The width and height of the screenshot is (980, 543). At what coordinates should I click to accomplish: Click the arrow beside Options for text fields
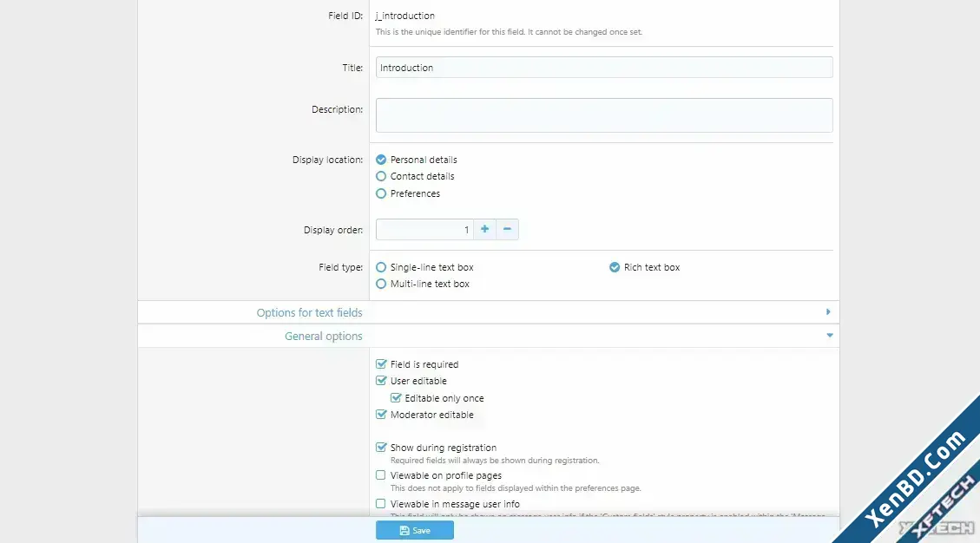pos(828,311)
